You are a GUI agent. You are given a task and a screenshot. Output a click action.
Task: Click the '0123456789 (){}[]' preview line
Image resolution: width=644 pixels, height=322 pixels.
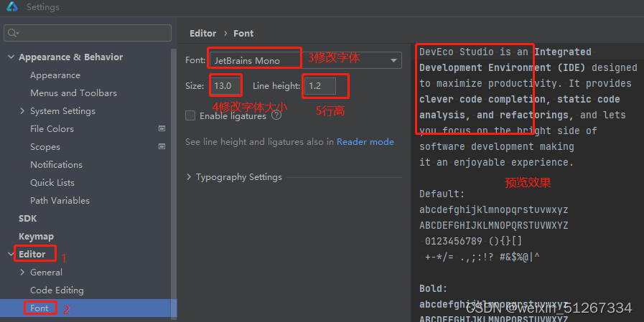[473, 241]
